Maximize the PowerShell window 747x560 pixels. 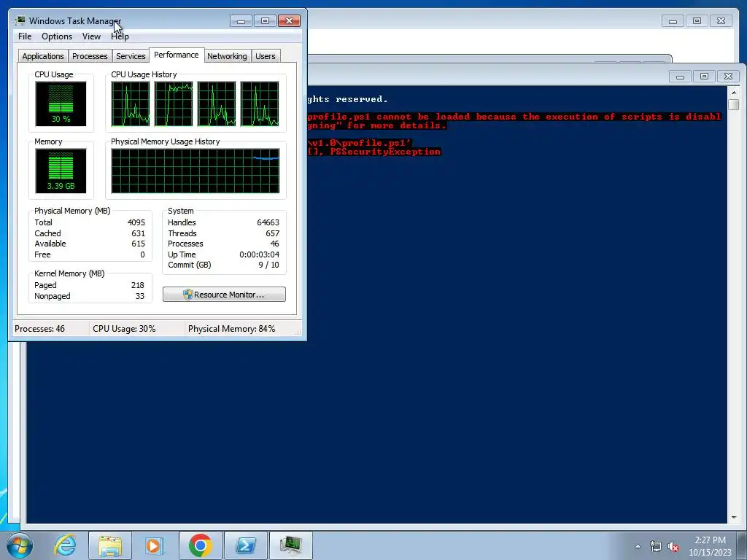pos(704,76)
